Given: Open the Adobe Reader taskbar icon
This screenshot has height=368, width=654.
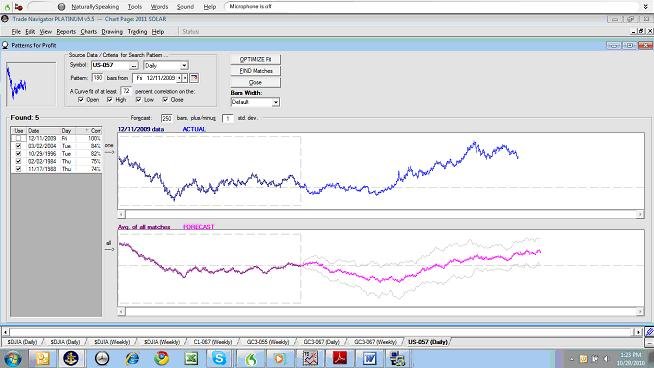Looking at the screenshot, I should [340, 358].
